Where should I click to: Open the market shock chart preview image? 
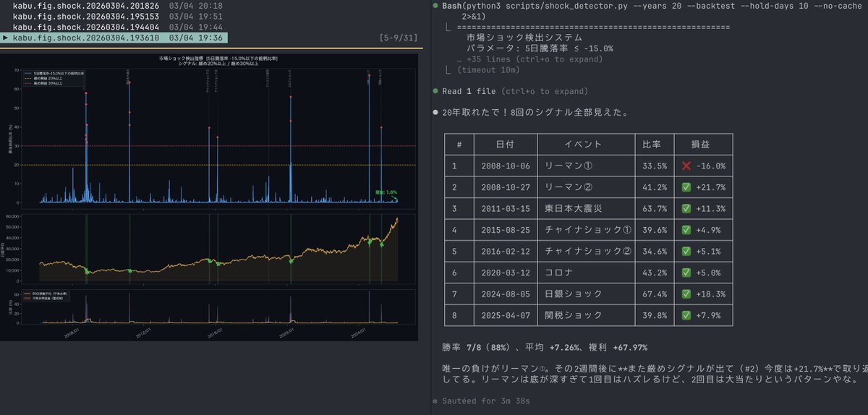coord(210,196)
